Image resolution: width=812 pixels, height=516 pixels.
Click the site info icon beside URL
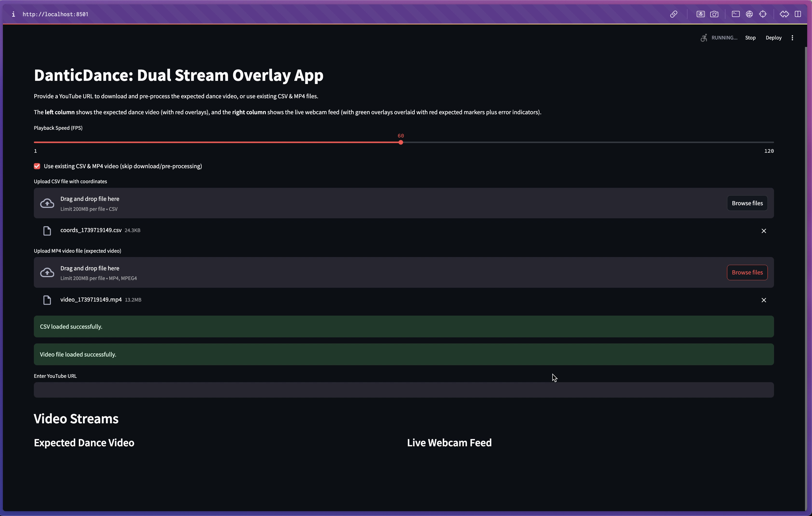[13, 14]
